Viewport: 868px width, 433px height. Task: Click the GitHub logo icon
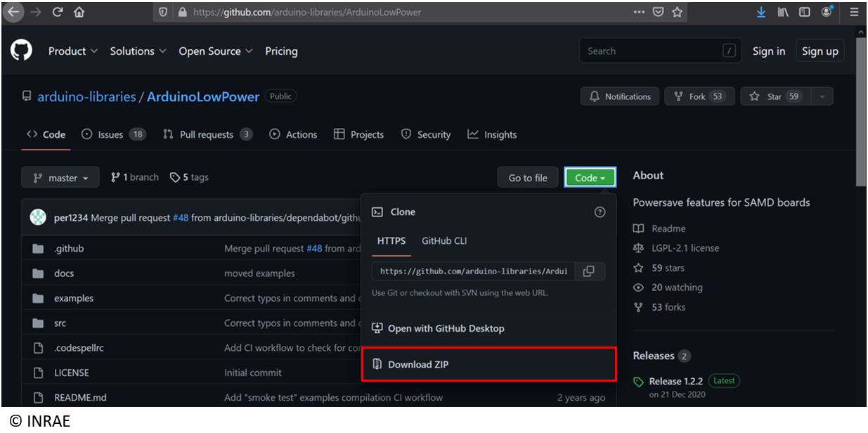(x=22, y=51)
